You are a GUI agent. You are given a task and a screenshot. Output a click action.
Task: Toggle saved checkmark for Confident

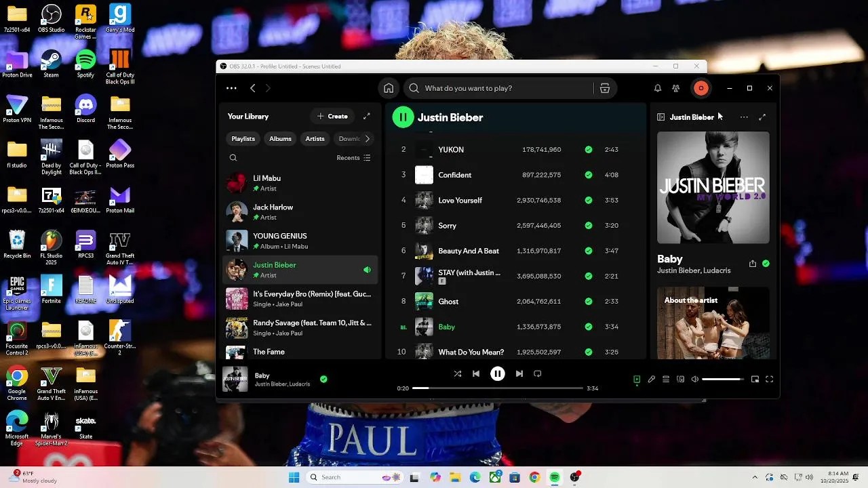pos(589,175)
